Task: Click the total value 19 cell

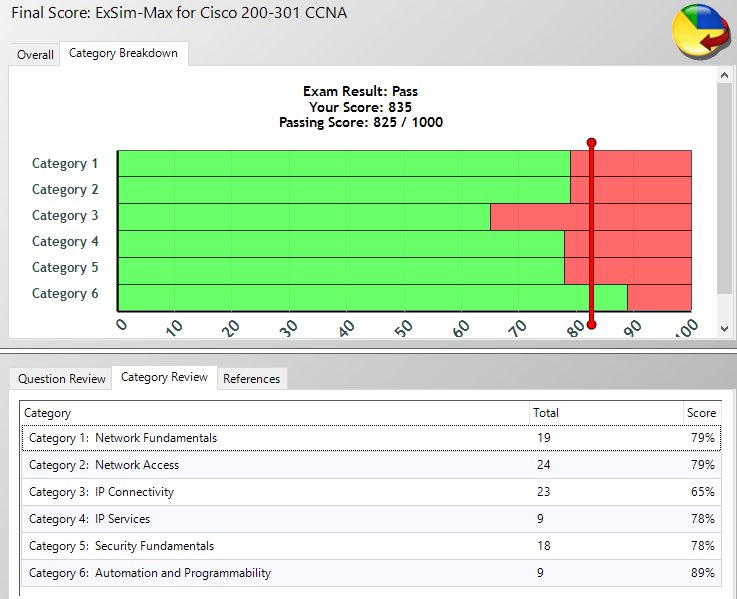Action: [544, 438]
